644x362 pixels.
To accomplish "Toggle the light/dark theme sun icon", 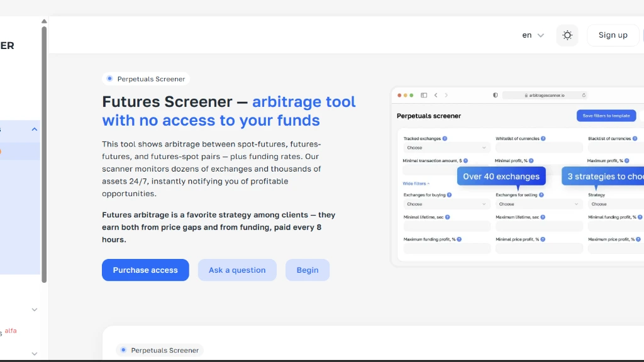I will (x=567, y=35).
